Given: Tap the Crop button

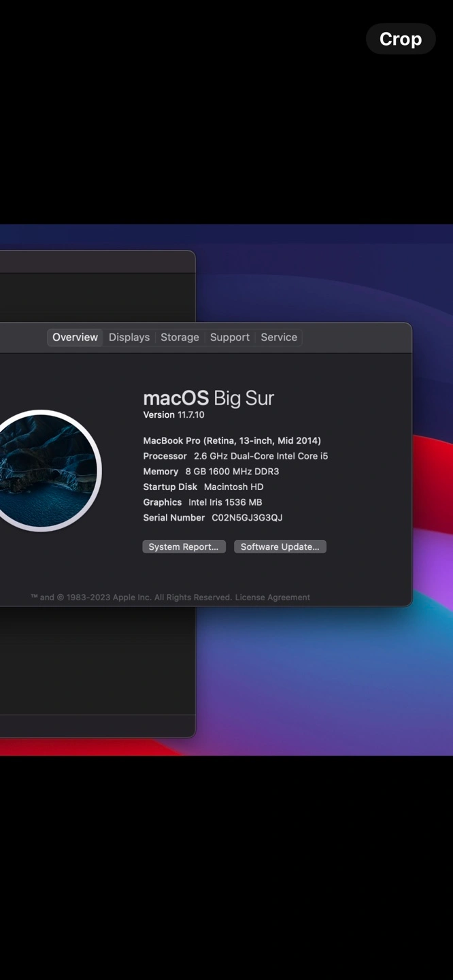Looking at the screenshot, I should (401, 39).
